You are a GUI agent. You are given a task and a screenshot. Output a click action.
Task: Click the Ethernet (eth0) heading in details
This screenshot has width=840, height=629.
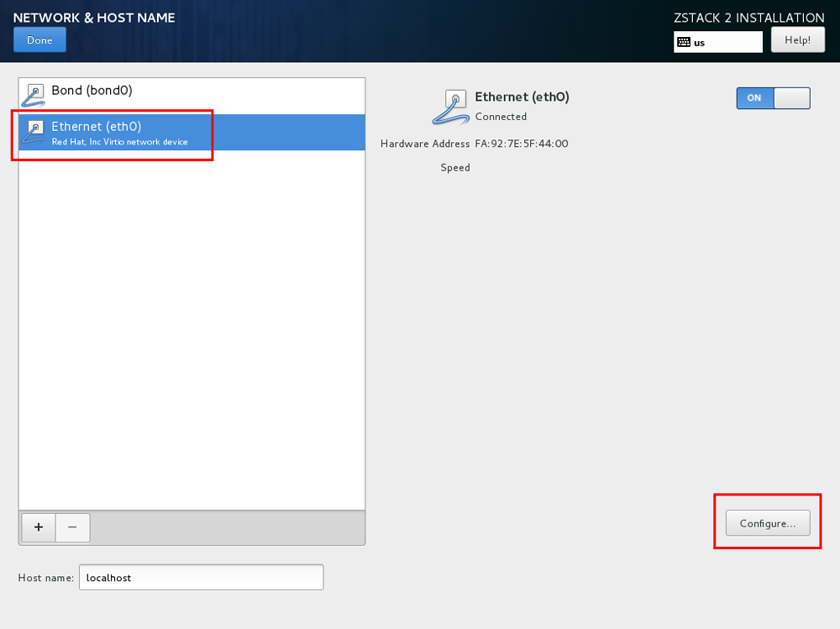[522, 97]
